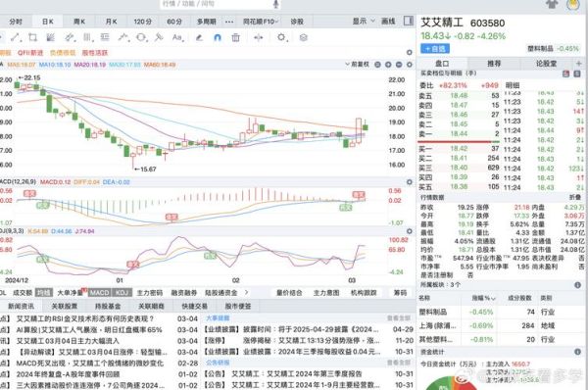Click the 塑料制品 row in sector table
Image resolution: width=588 pixels, height=390 pixels.
click(x=501, y=312)
